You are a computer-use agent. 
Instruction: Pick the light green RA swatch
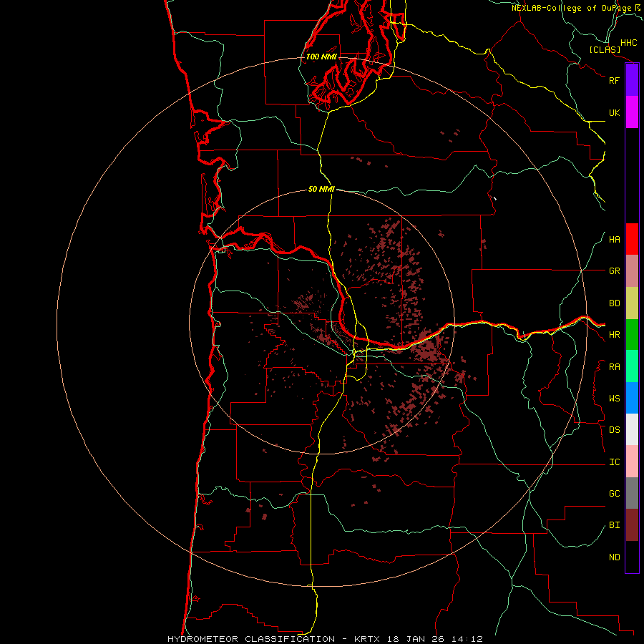tap(632, 366)
